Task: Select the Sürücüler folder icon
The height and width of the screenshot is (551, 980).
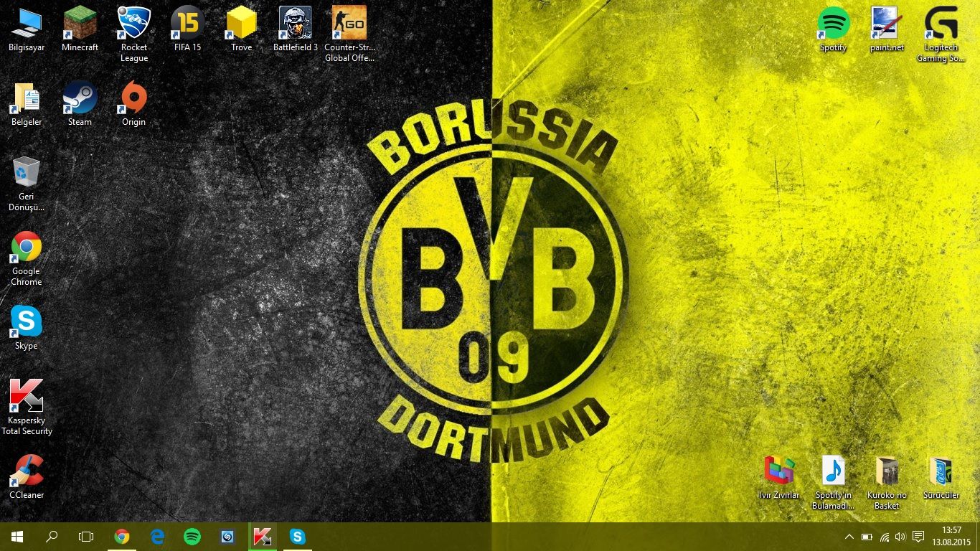Action: coord(941,477)
